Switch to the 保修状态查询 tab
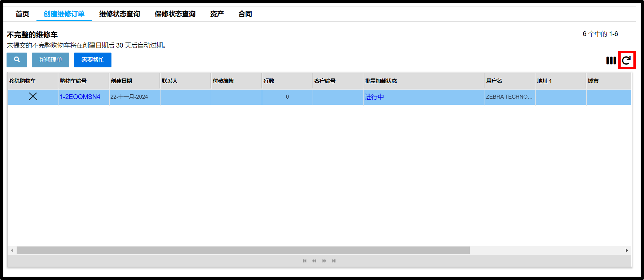 point(175,14)
